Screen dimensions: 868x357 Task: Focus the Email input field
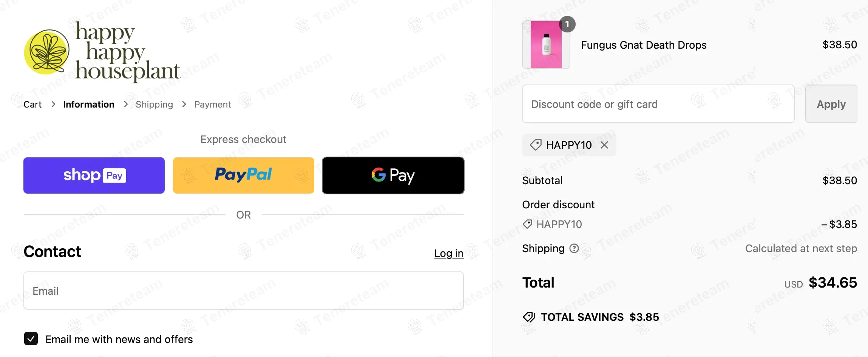tap(244, 291)
